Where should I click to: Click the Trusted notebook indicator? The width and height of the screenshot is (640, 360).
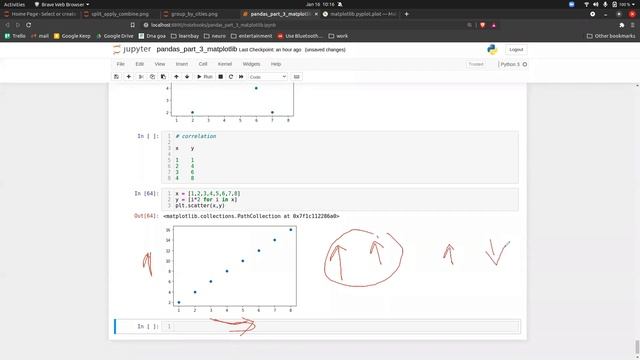(476, 64)
